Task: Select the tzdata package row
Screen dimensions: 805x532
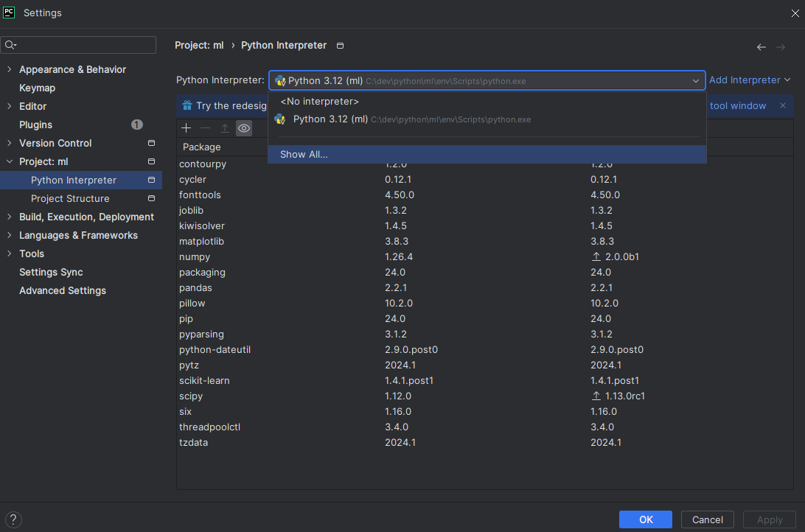Action: [x=485, y=442]
